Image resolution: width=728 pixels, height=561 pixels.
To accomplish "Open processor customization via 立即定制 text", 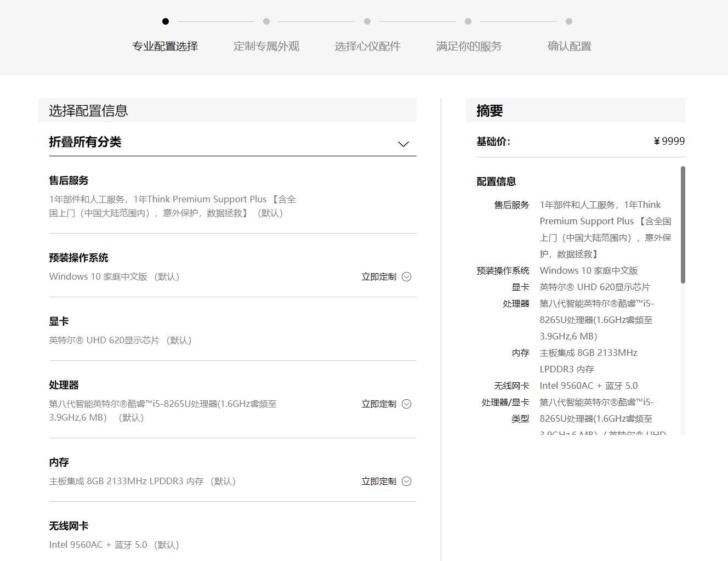I will [378, 404].
